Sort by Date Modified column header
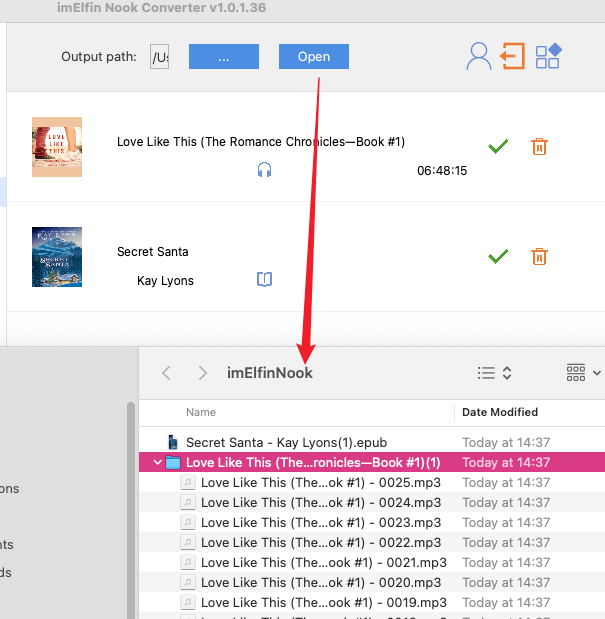605x619 pixels. pyautogui.click(x=500, y=412)
